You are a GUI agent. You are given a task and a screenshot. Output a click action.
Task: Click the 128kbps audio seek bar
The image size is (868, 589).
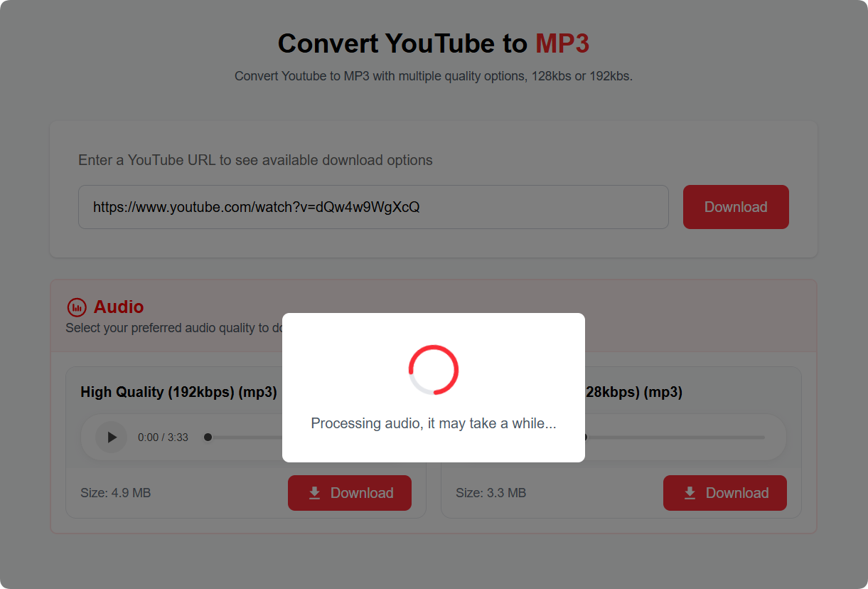click(x=675, y=437)
